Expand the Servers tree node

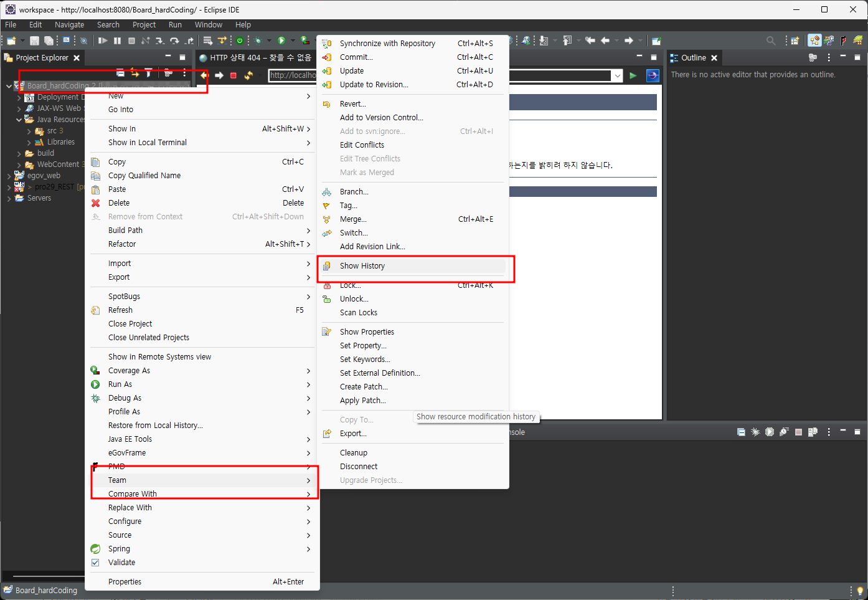[x=9, y=198]
